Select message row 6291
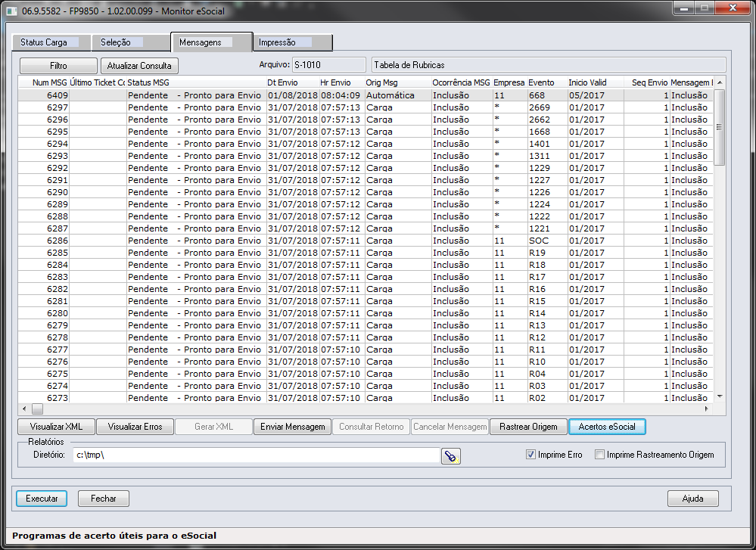Image resolution: width=756 pixels, height=550 pixels. point(366,180)
